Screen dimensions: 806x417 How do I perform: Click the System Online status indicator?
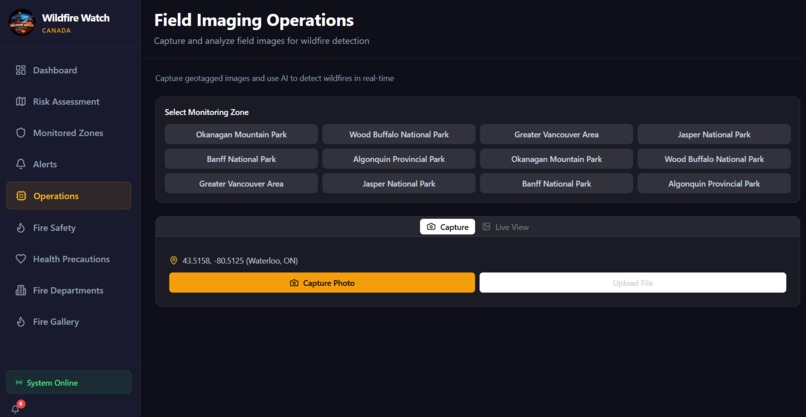(x=68, y=383)
